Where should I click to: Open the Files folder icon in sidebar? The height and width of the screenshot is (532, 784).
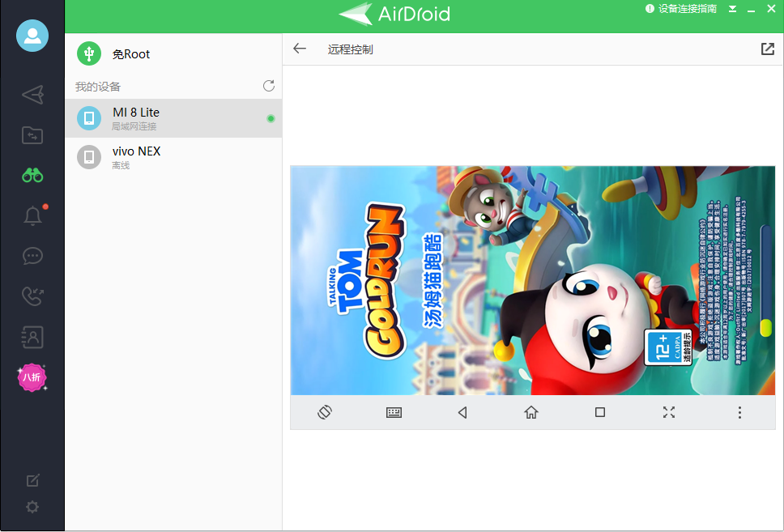click(32, 135)
